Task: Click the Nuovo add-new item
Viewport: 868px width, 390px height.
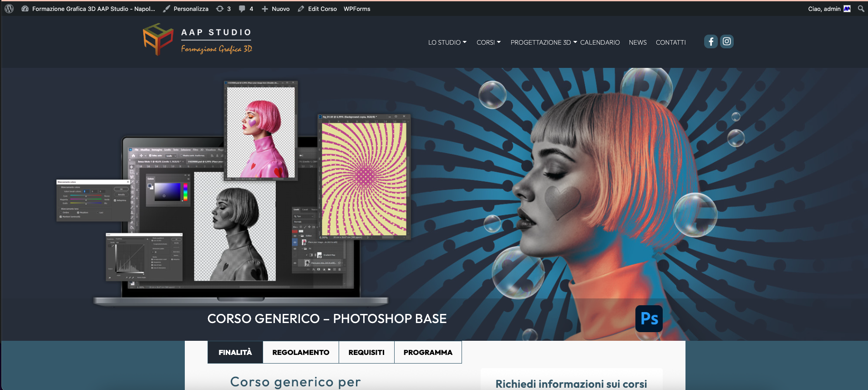Action: (x=276, y=9)
